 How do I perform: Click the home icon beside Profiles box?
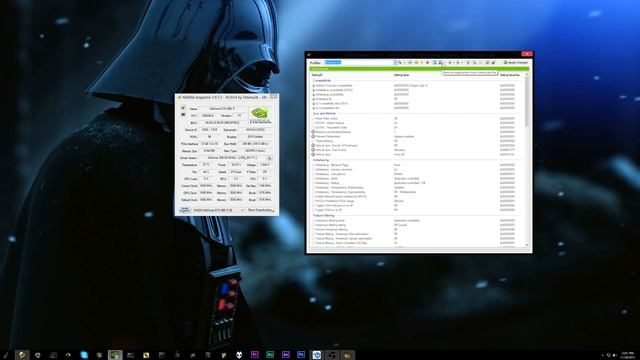[400, 62]
